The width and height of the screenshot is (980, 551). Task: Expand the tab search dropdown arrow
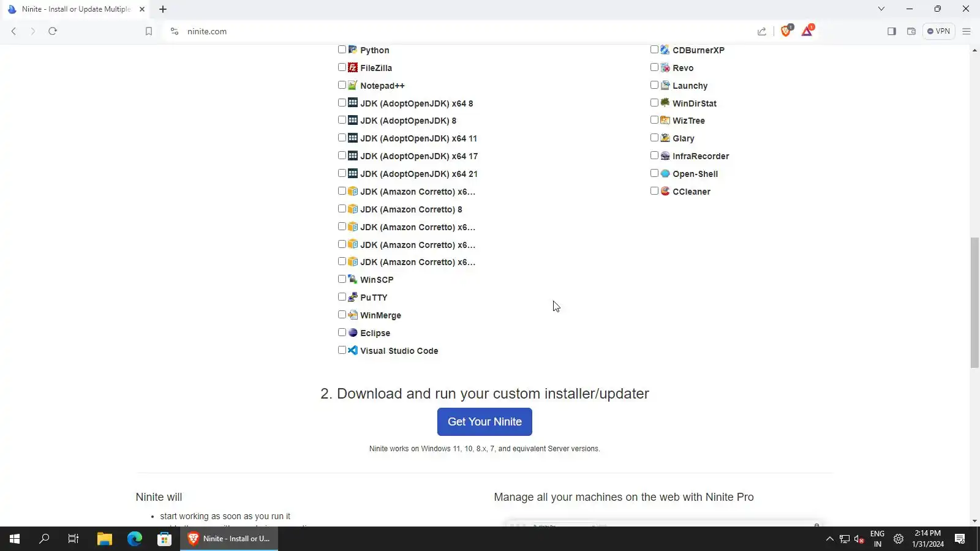(881, 9)
